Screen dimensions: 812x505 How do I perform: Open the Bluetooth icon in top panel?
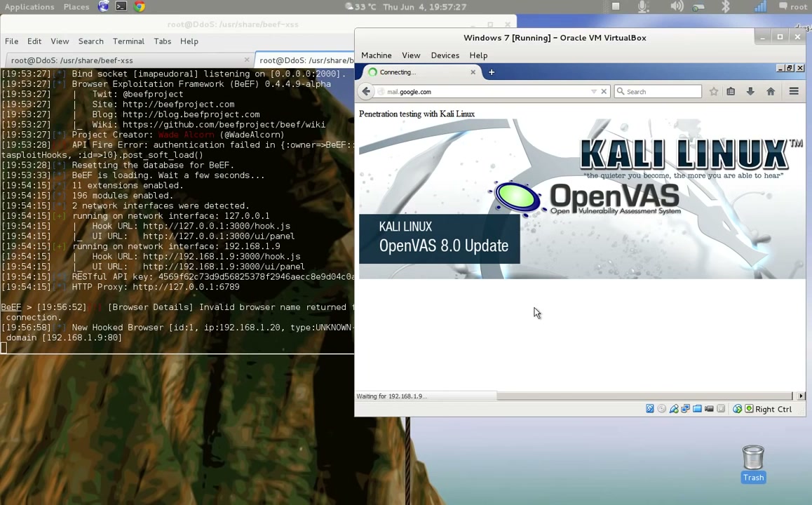(x=726, y=6)
